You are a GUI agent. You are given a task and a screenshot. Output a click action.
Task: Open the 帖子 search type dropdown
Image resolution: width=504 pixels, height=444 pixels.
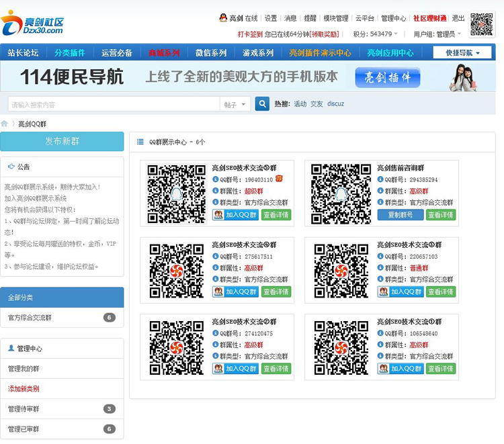pos(235,104)
